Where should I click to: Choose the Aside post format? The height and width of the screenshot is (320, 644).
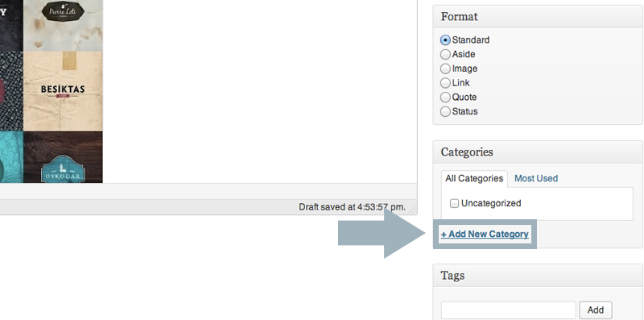(x=445, y=54)
